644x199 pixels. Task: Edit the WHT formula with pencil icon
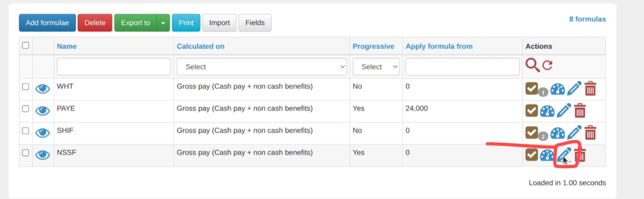click(x=574, y=88)
